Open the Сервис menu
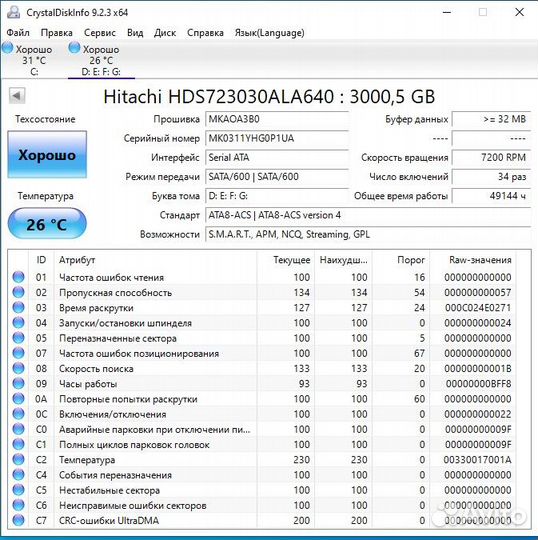The width and height of the screenshot is (538, 540). click(x=100, y=33)
